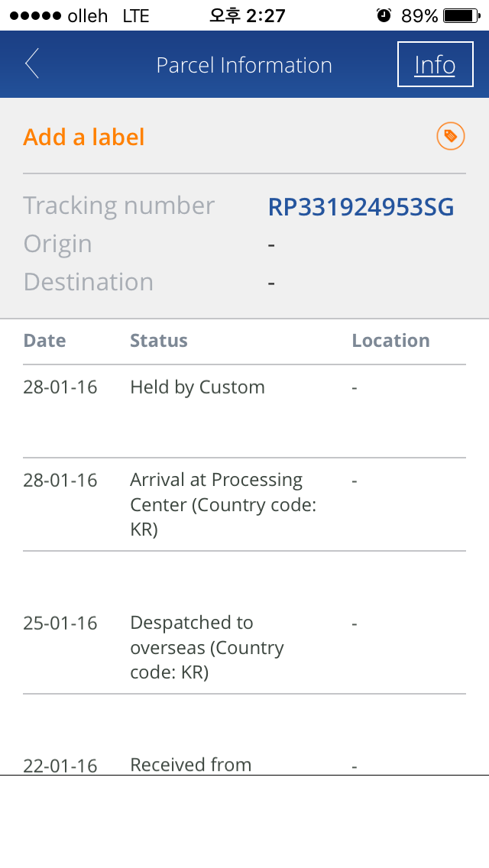Screen dimensions: 489x868
Task: Tap the Location column header
Action: coord(390,341)
